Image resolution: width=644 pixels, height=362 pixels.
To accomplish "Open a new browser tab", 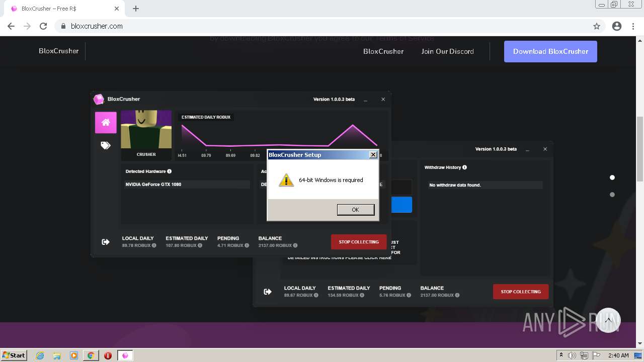I will (136, 9).
